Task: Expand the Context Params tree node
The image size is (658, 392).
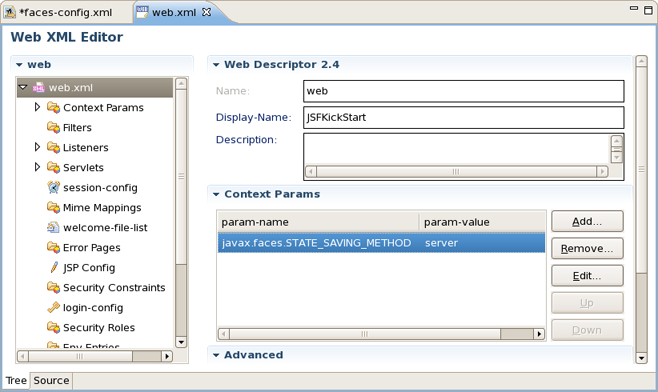Action: (37, 107)
